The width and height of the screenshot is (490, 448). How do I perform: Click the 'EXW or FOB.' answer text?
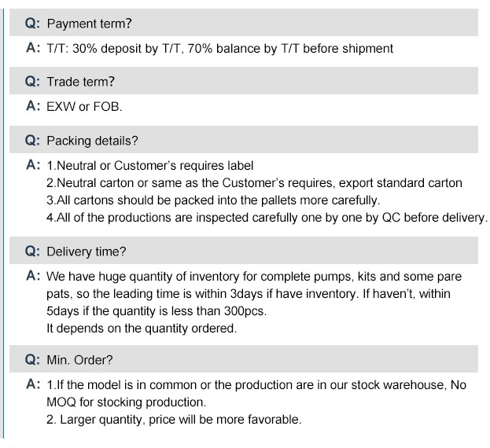point(84,107)
